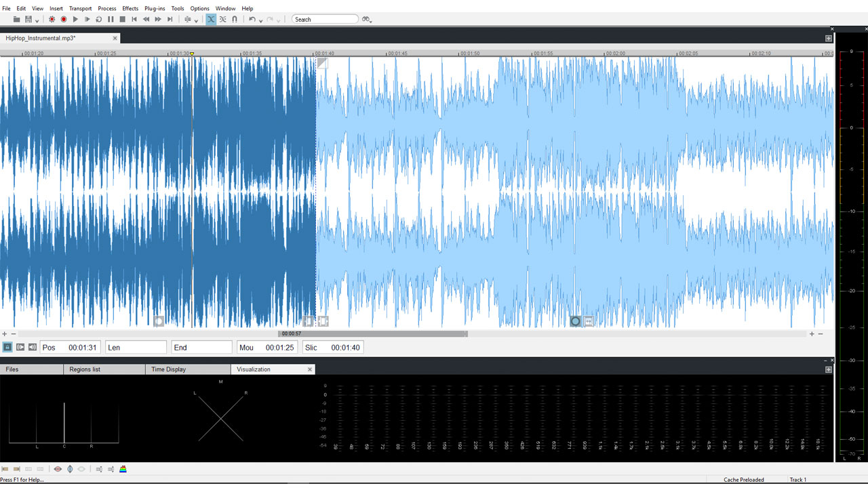Toggle the lock icon near Pos field
Image resolution: width=868 pixels, height=488 pixels.
tap(7, 347)
